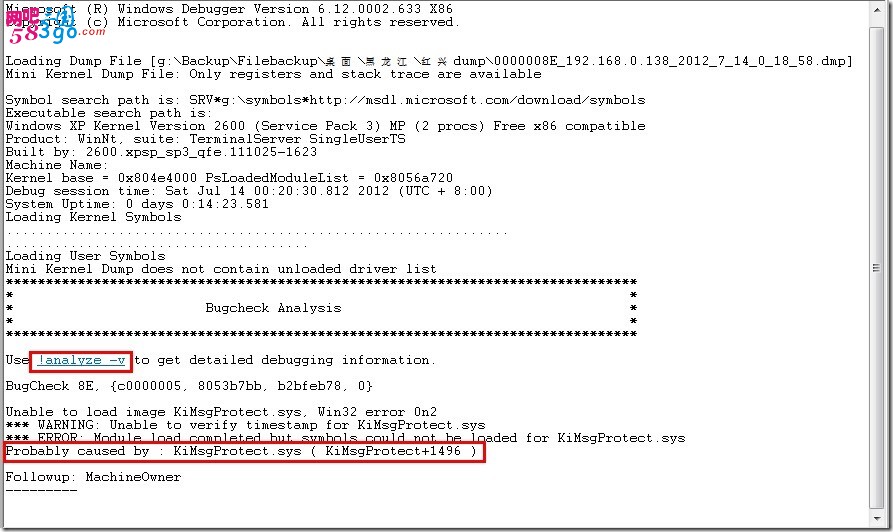This screenshot has height=532, width=893.
Task: Click the 'Debug session time' line
Action: coord(248,191)
